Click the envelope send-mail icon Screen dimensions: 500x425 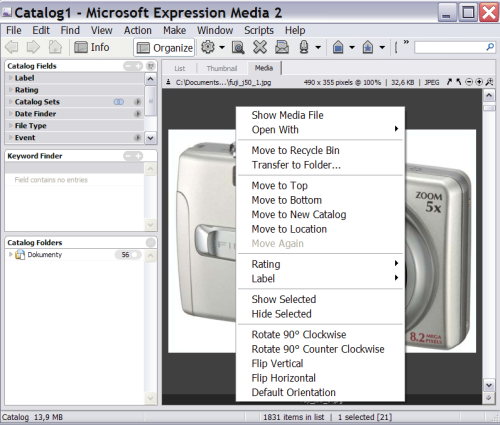282,47
